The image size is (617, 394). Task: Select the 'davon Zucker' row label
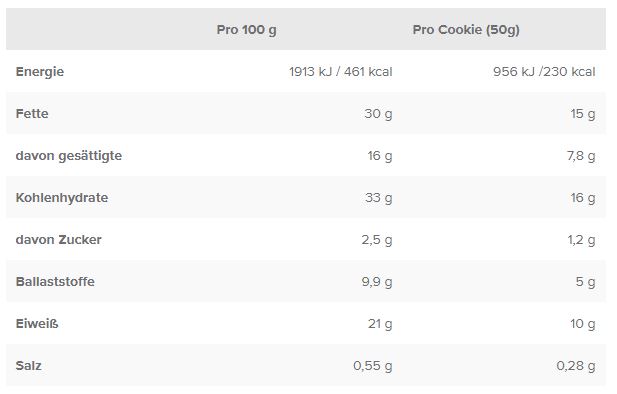pos(59,240)
